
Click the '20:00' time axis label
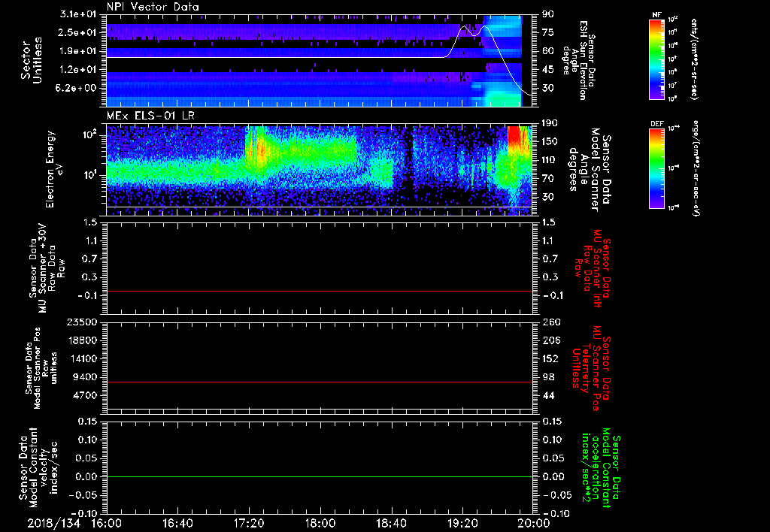click(x=534, y=523)
